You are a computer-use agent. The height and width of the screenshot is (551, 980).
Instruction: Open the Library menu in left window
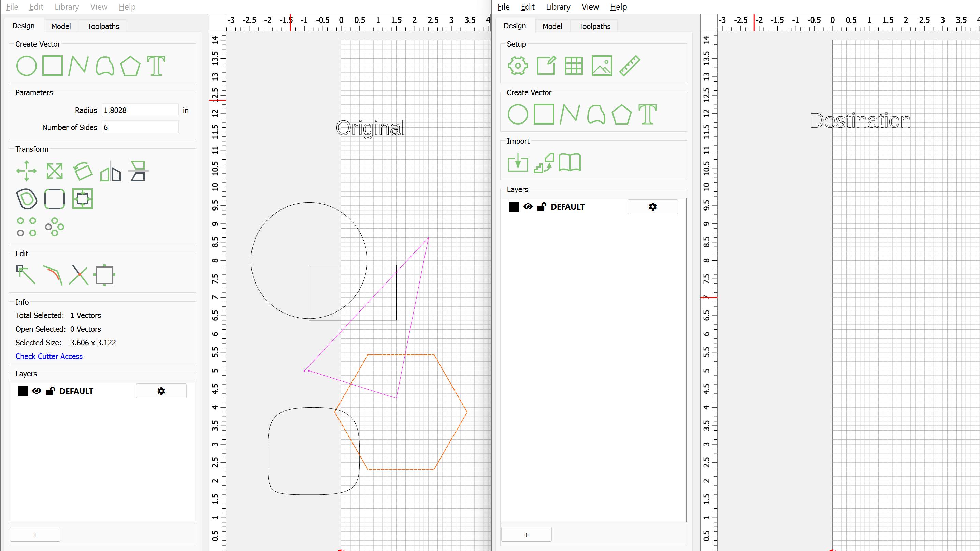pyautogui.click(x=67, y=7)
